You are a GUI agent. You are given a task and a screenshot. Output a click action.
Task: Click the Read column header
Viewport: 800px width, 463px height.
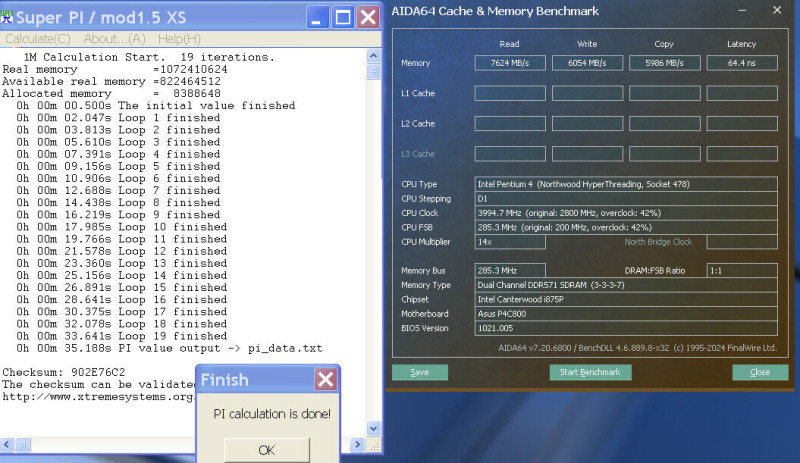[509, 44]
